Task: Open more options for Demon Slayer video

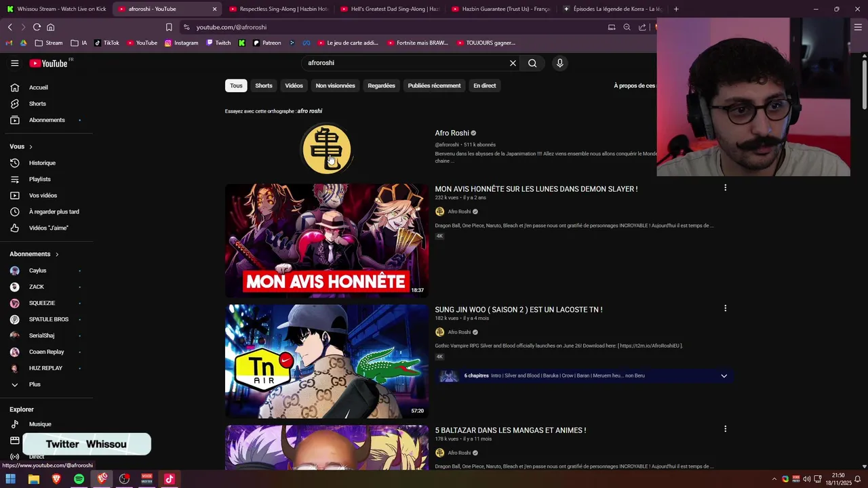Action: (725, 188)
